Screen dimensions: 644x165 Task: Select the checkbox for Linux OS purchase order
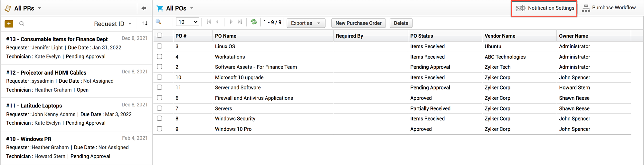click(x=159, y=46)
